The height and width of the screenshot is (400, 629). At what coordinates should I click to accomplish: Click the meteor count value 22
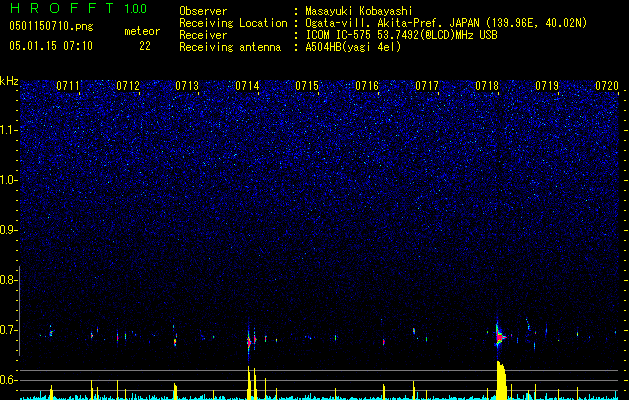click(145, 46)
